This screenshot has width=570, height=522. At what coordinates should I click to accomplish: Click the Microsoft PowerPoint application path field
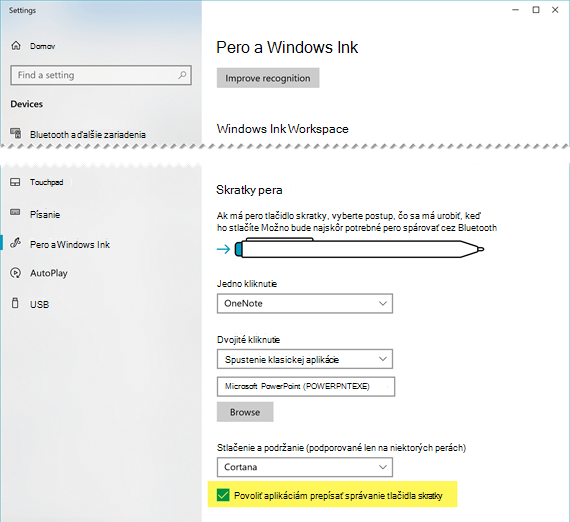click(x=306, y=386)
